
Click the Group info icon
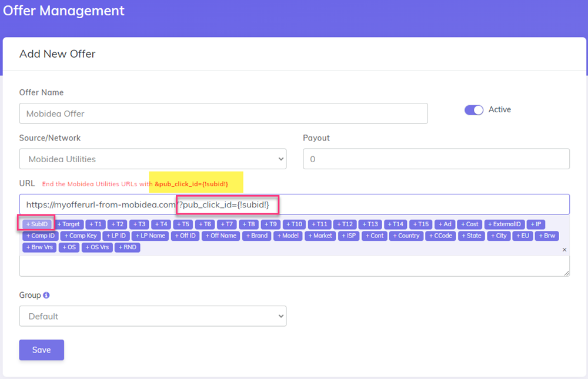pos(46,295)
